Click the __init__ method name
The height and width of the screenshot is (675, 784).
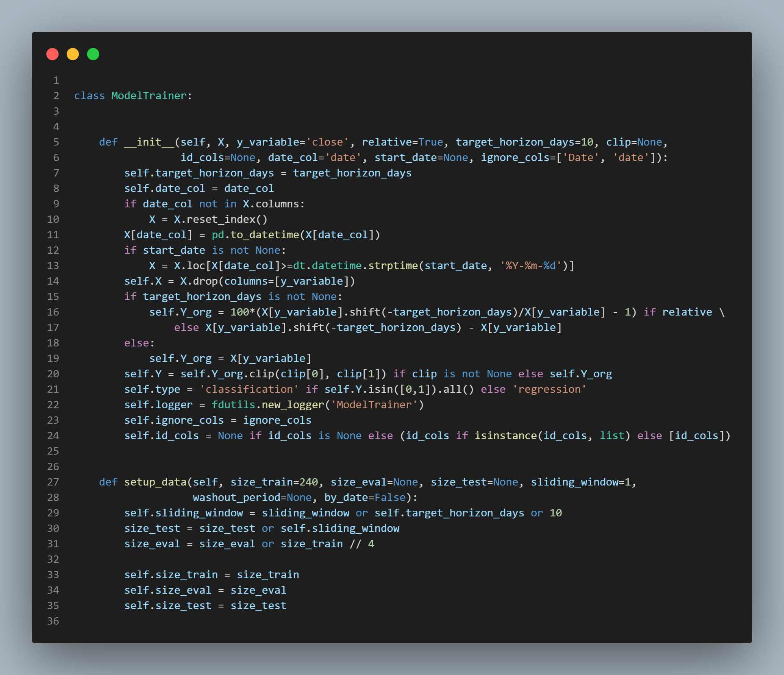pyautogui.click(x=149, y=142)
